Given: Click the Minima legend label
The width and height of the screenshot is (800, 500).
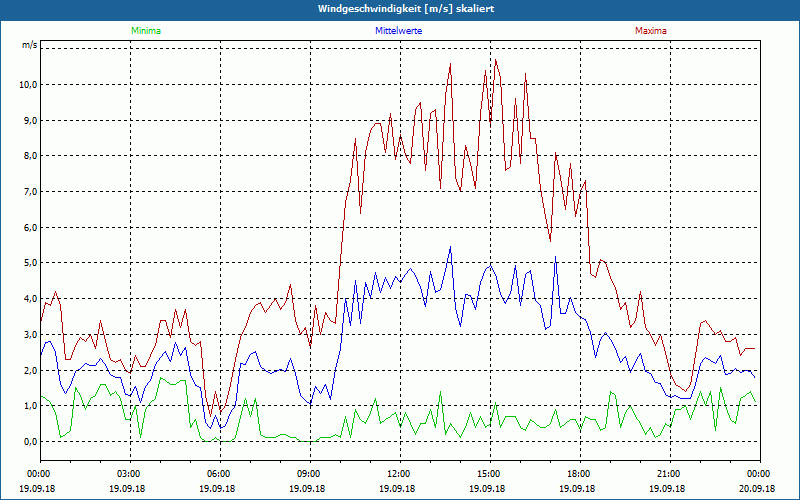Looking at the screenshot, I should coord(146,31).
